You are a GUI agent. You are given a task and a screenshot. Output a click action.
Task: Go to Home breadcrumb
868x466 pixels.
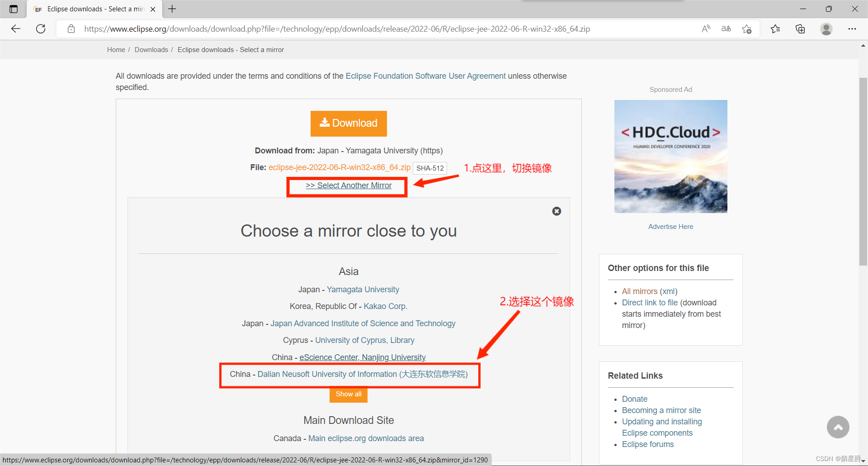[x=116, y=50]
